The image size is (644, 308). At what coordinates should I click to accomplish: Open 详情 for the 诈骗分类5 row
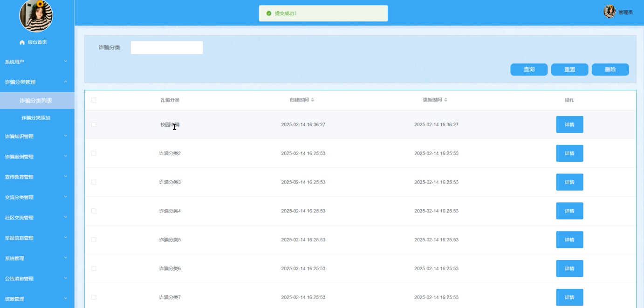point(569,240)
